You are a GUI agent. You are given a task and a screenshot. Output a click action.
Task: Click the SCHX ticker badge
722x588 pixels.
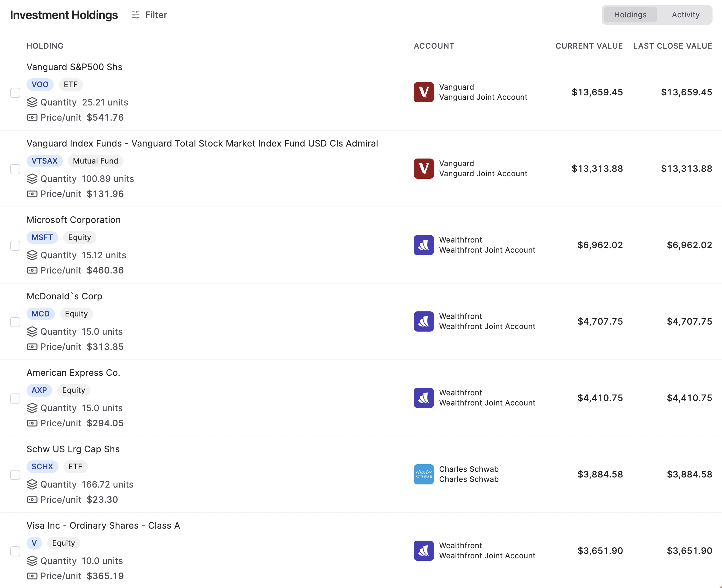[42, 467]
